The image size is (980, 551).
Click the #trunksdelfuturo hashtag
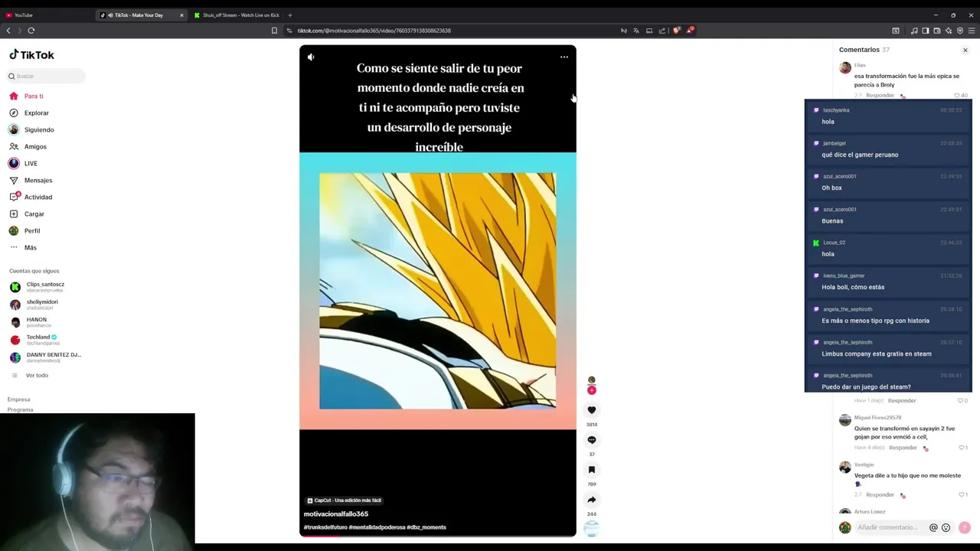coord(325,527)
